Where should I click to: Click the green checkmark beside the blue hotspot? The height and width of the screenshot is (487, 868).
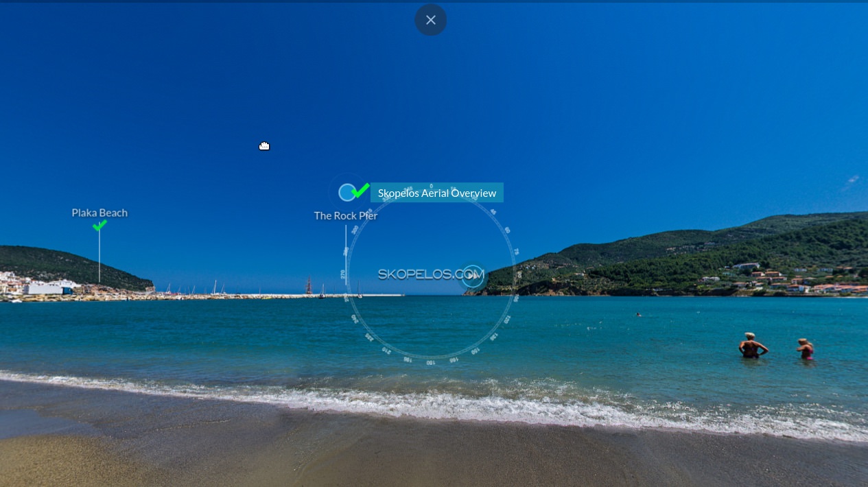361,190
